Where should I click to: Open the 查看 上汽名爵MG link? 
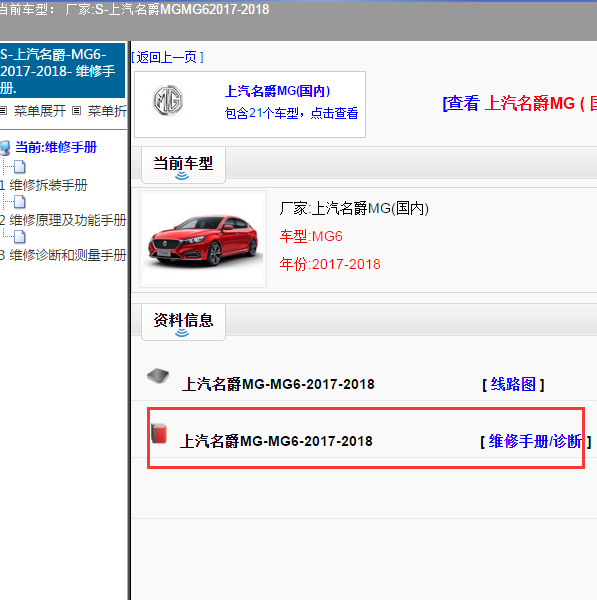coord(519,103)
